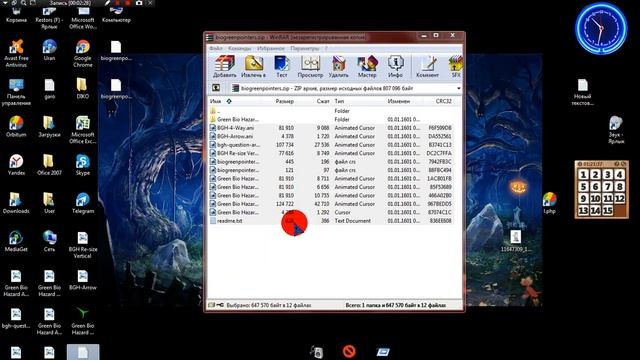The image size is (640, 360).
Task: Sort by the Размер column header
Action: (x=284, y=101)
